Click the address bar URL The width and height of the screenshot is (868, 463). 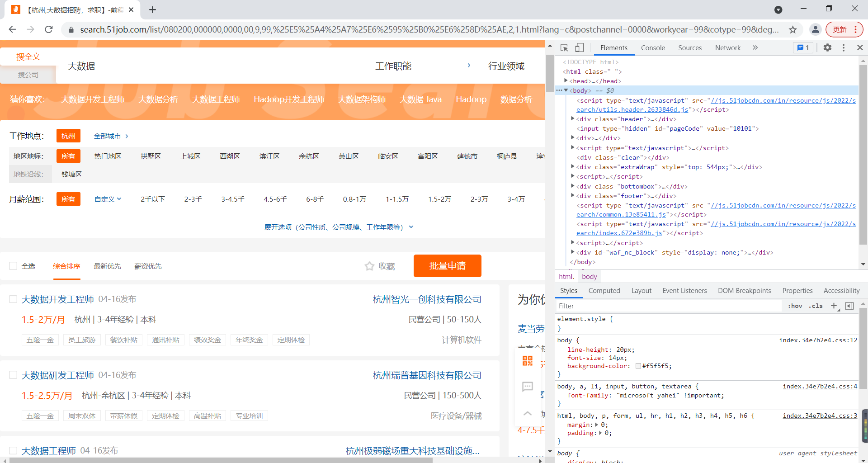tap(429, 29)
